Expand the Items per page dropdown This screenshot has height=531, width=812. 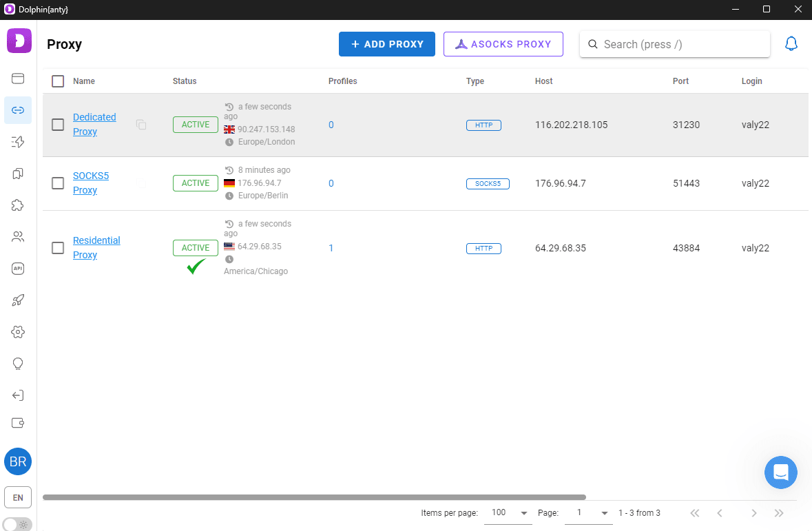(x=510, y=513)
